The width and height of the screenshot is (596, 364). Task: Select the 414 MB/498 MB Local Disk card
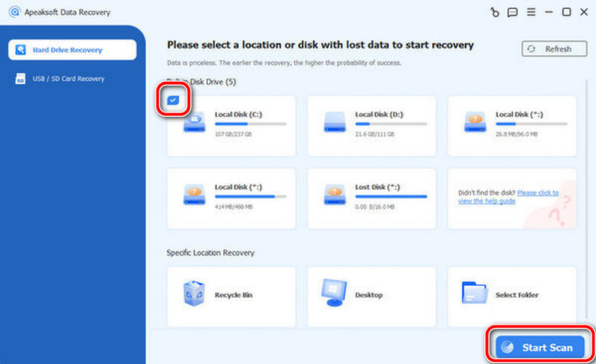pos(231,198)
